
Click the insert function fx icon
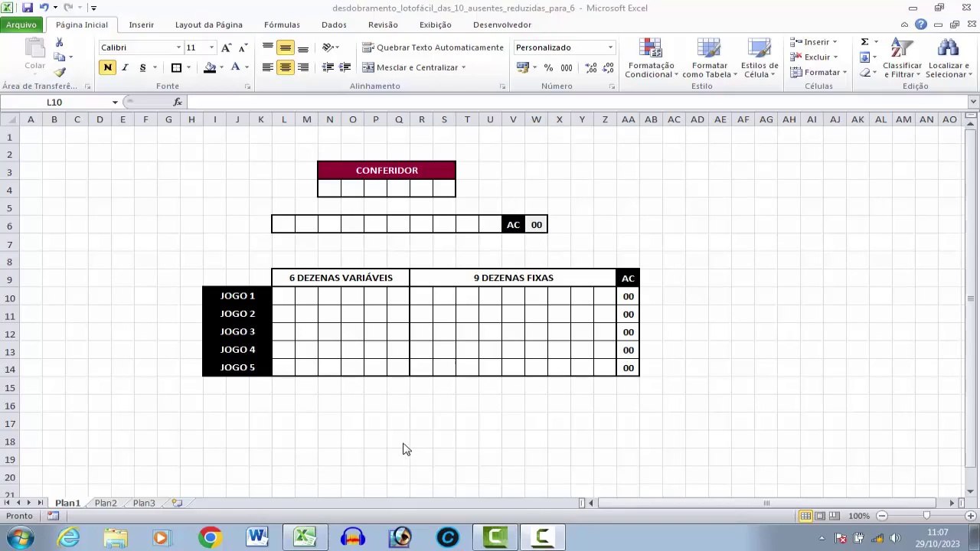pos(178,102)
